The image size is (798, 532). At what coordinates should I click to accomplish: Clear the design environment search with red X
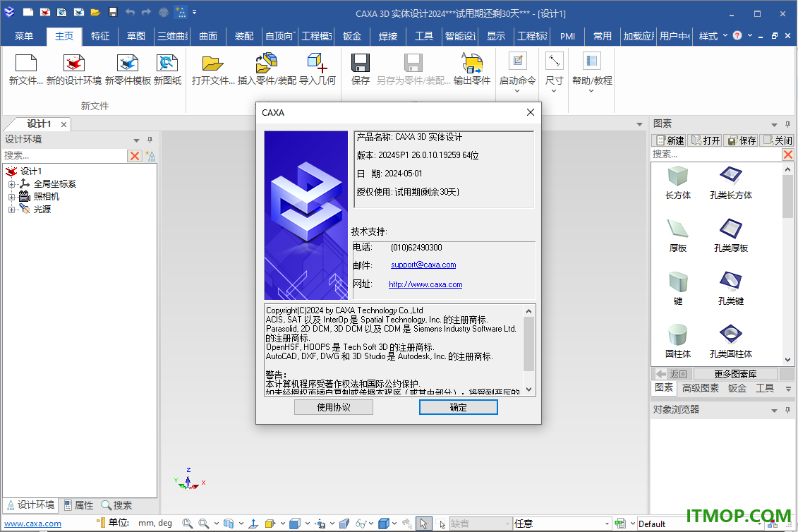click(134, 156)
